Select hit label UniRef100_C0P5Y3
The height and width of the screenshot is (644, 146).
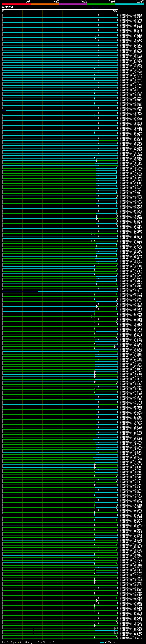click(x=131, y=80)
